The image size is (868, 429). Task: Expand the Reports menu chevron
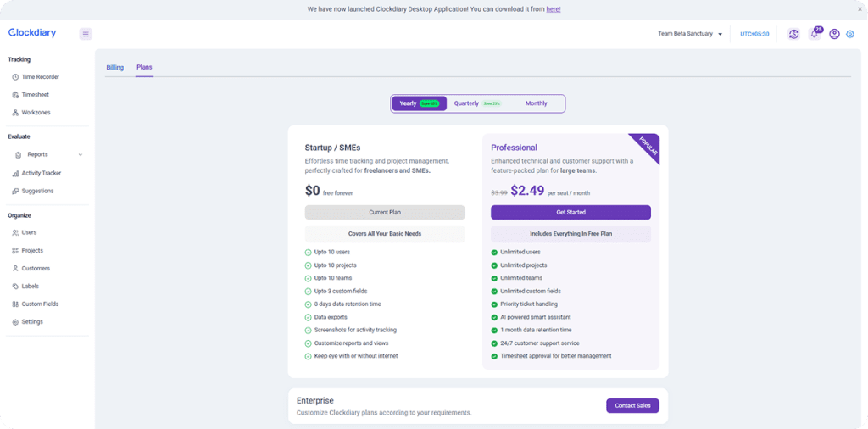tap(81, 155)
